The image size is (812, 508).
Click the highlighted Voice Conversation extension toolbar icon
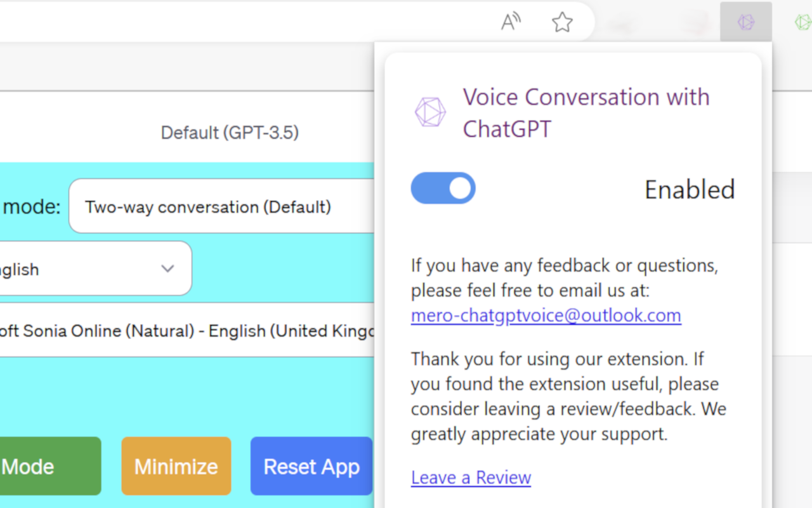[x=746, y=22]
